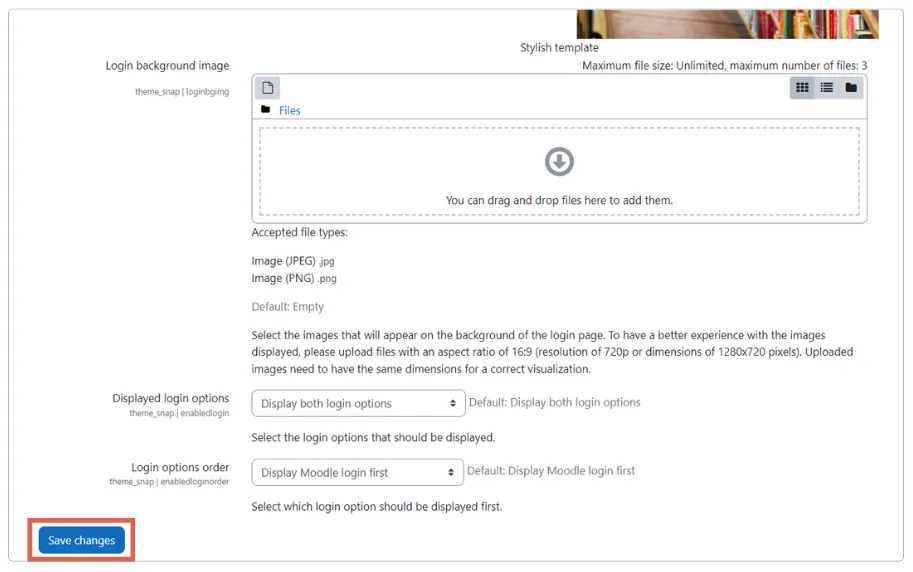Click 'Default: Display both login options' text

[554, 402]
